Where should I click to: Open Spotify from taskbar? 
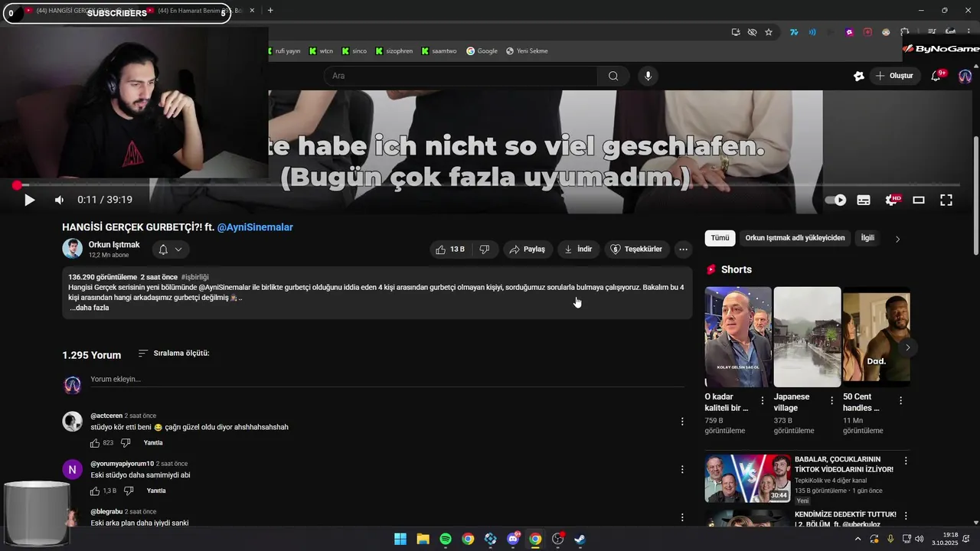pyautogui.click(x=446, y=540)
